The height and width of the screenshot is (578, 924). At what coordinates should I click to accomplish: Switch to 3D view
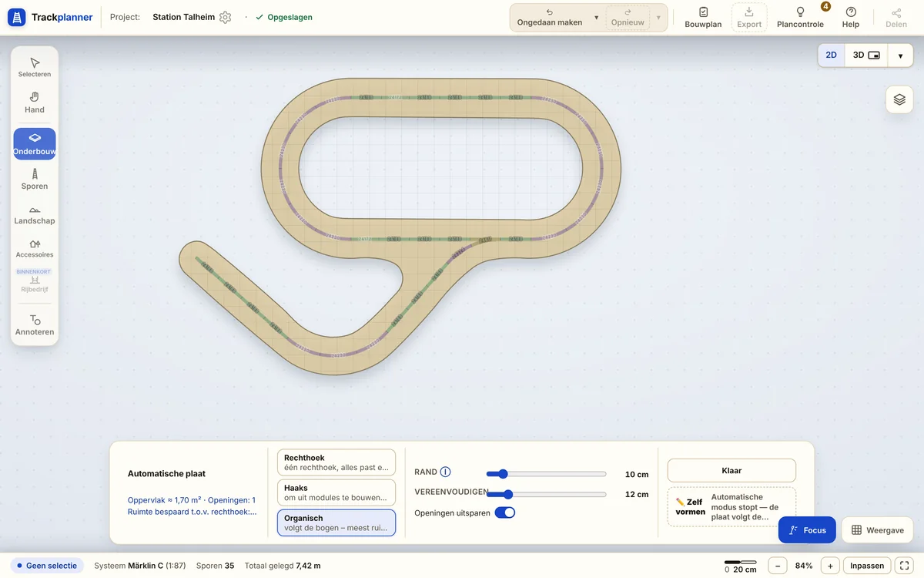tap(866, 55)
